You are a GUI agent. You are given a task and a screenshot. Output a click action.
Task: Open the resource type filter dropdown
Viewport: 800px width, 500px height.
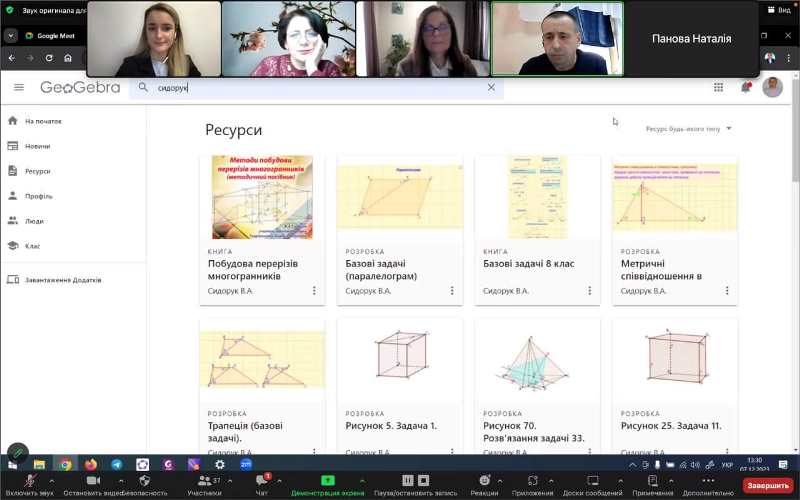click(689, 129)
